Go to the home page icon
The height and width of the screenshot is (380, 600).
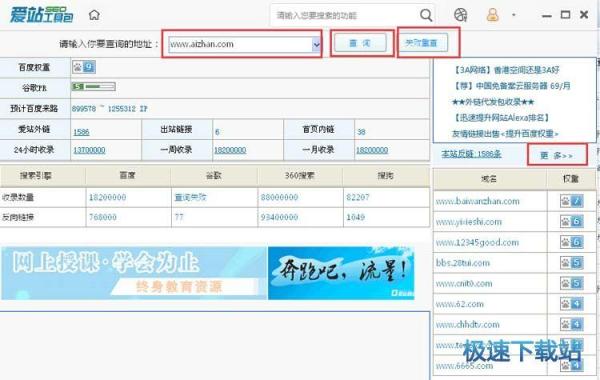(x=94, y=15)
